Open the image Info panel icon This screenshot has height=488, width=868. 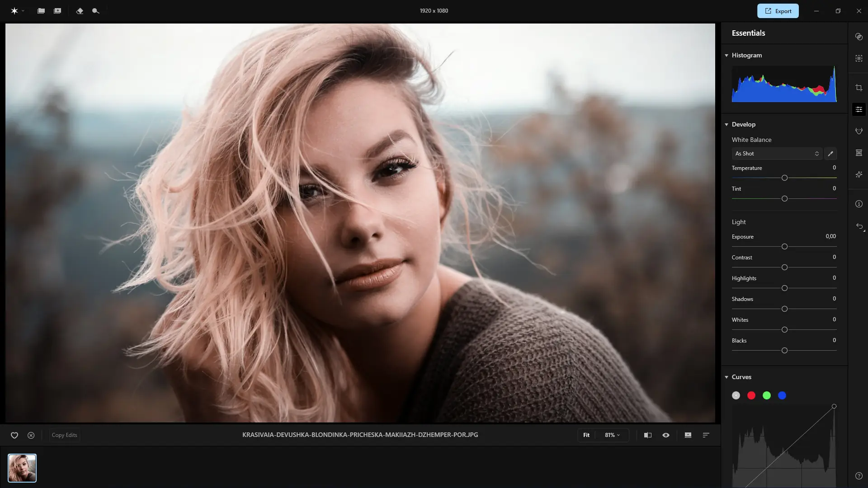(x=859, y=204)
